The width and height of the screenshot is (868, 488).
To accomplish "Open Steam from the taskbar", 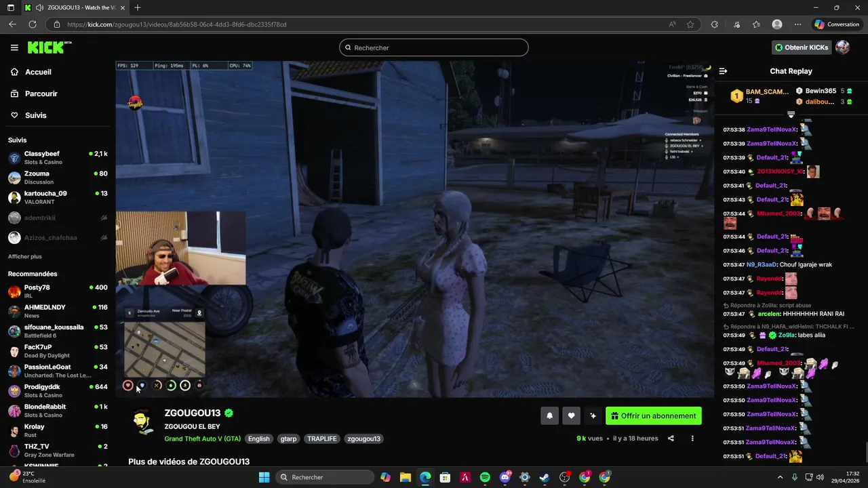I will tap(545, 477).
